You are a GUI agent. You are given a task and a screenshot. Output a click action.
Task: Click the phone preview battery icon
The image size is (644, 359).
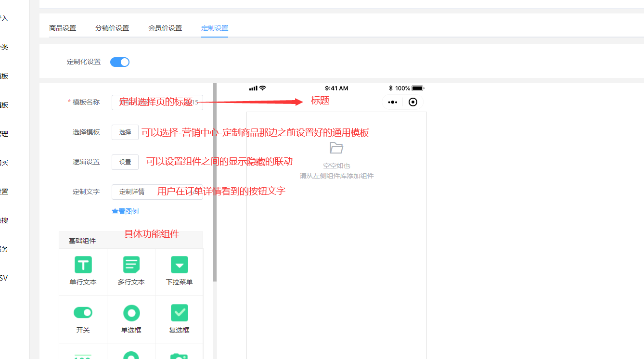click(418, 88)
